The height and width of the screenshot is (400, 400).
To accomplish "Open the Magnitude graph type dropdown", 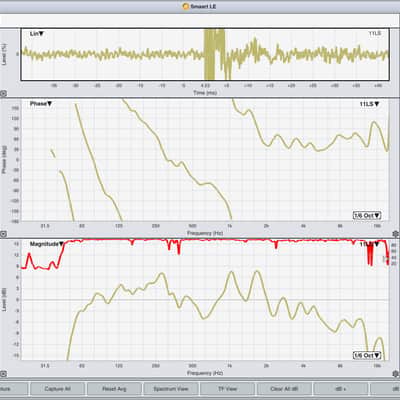I will click(47, 244).
